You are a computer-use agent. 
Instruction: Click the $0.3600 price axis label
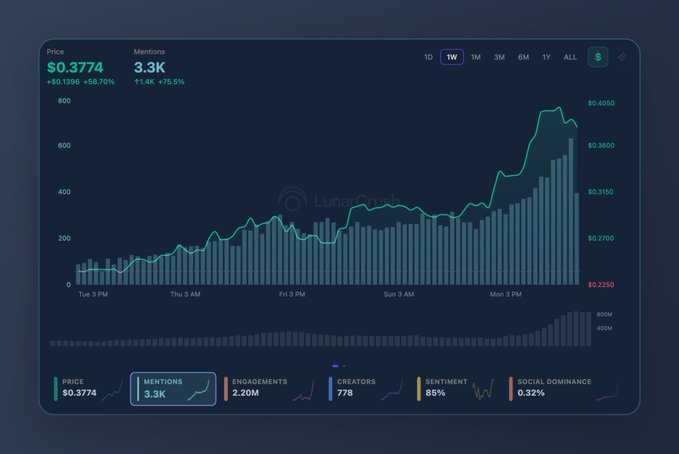pyautogui.click(x=601, y=146)
